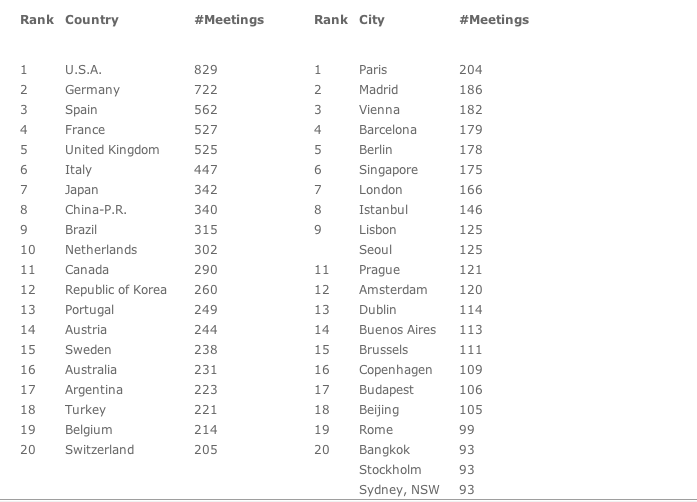
Task: Click Madrid in the city list
Action: click(378, 90)
